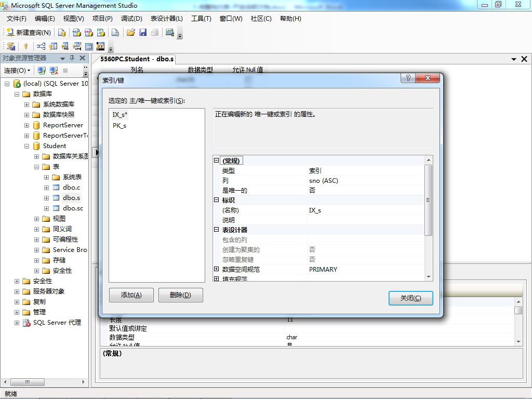The height and width of the screenshot is (399, 532).
Task: Click the 列 value sno (ASC)
Action: [x=366, y=180]
